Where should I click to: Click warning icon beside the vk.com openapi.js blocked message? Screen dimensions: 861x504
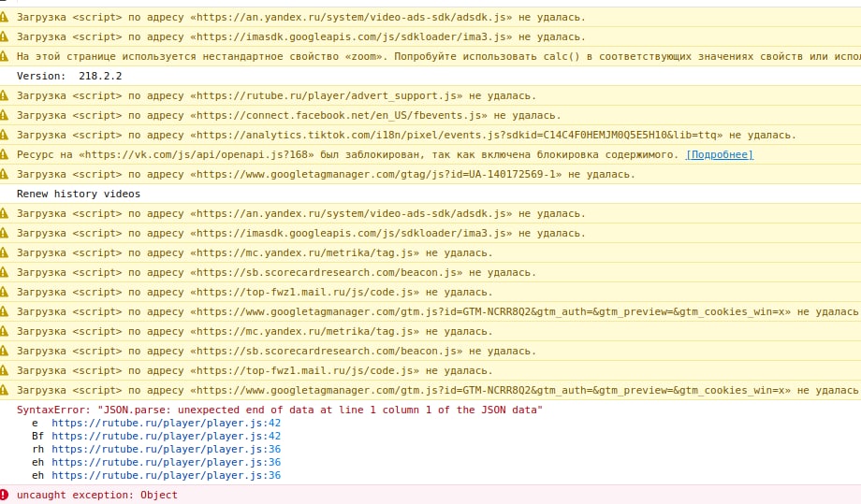[4, 154]
